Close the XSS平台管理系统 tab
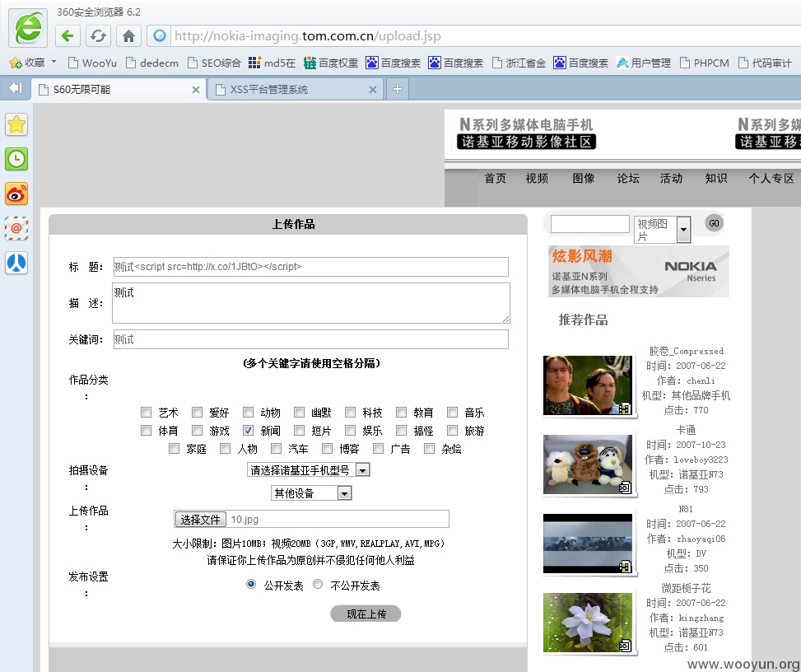This screenshot has width=801, height=672. (x=372, y=90)
